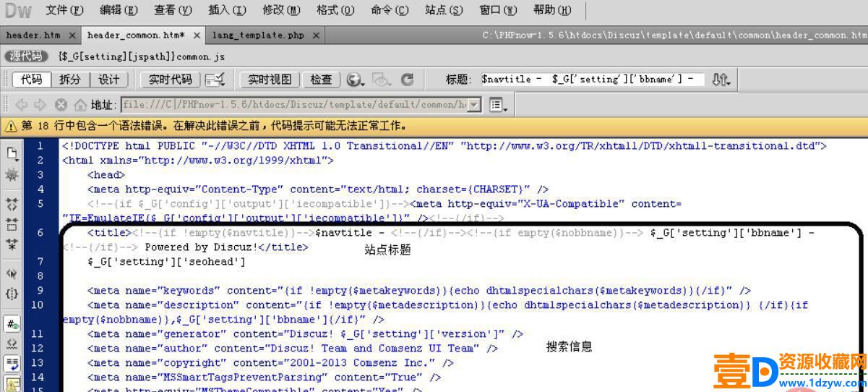Click the expand all icon

12,244
